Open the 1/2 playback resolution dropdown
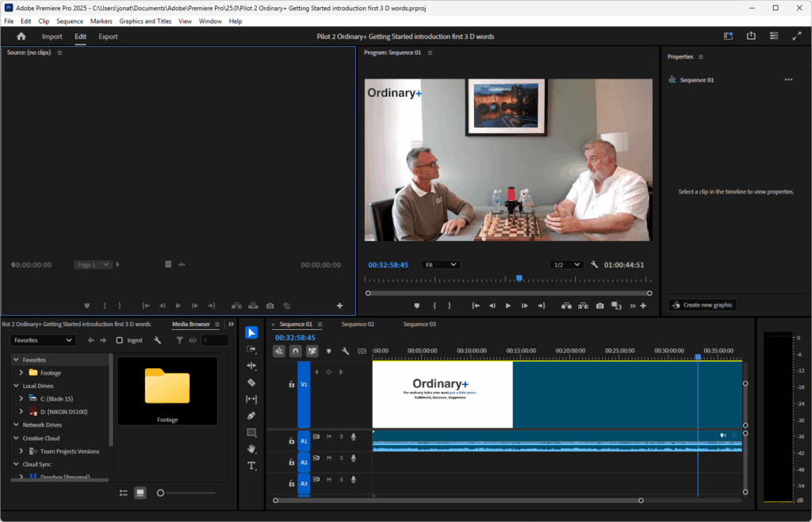The image size is (812, 522). (x=566, y=265)
